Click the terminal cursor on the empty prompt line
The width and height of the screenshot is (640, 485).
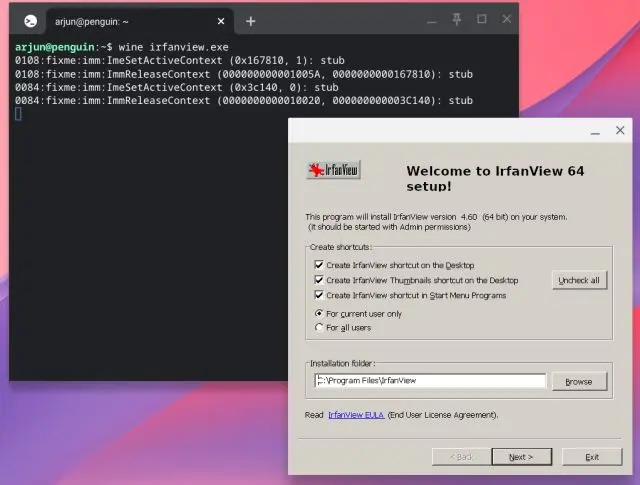18,114
